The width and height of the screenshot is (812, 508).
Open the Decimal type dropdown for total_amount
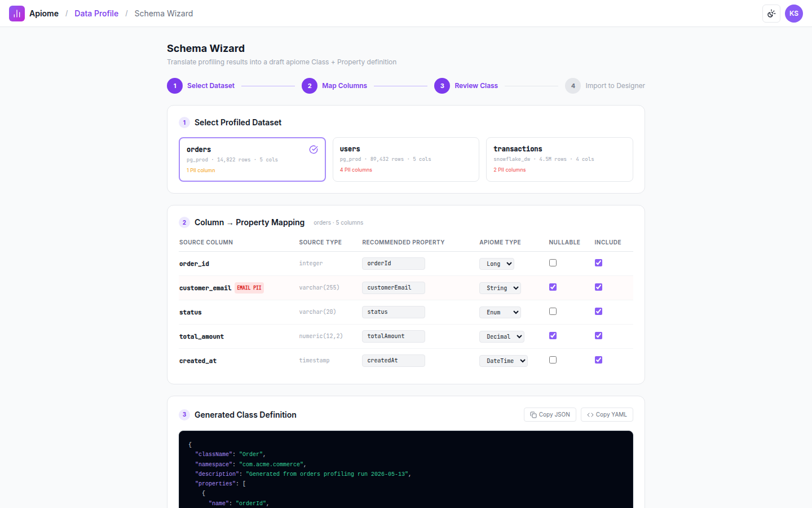point(502,336)
